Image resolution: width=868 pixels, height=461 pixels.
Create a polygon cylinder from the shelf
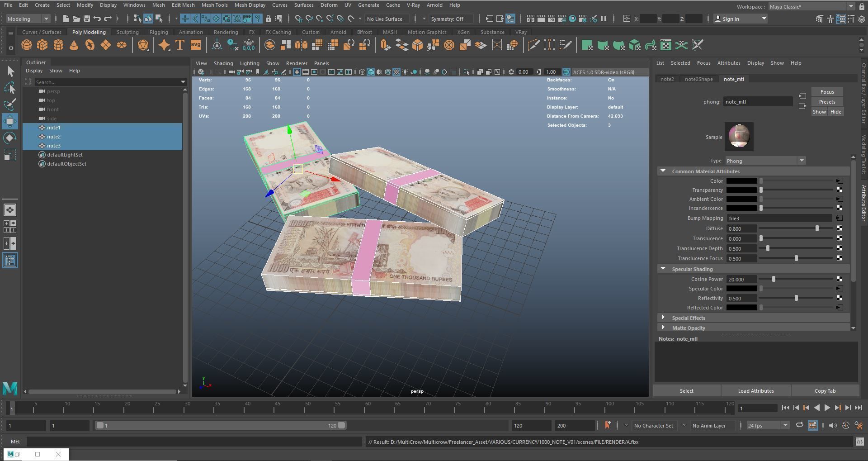tap(58, 45)
